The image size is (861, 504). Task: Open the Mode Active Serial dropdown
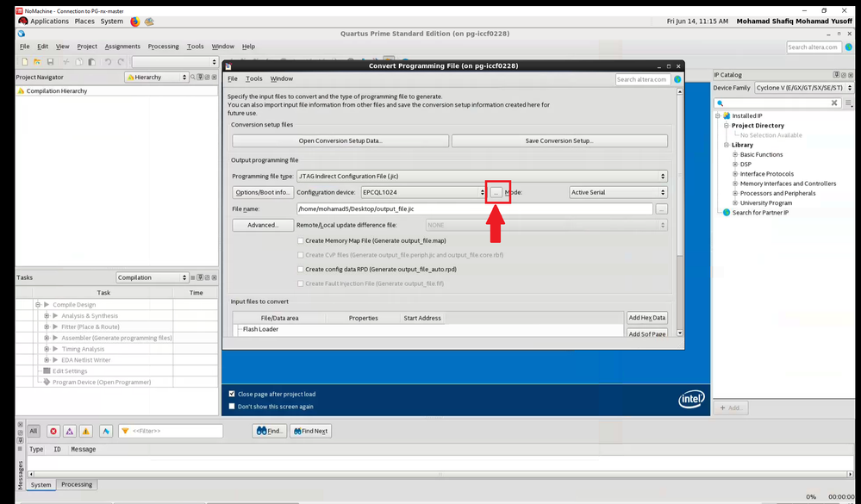[618, 192]
